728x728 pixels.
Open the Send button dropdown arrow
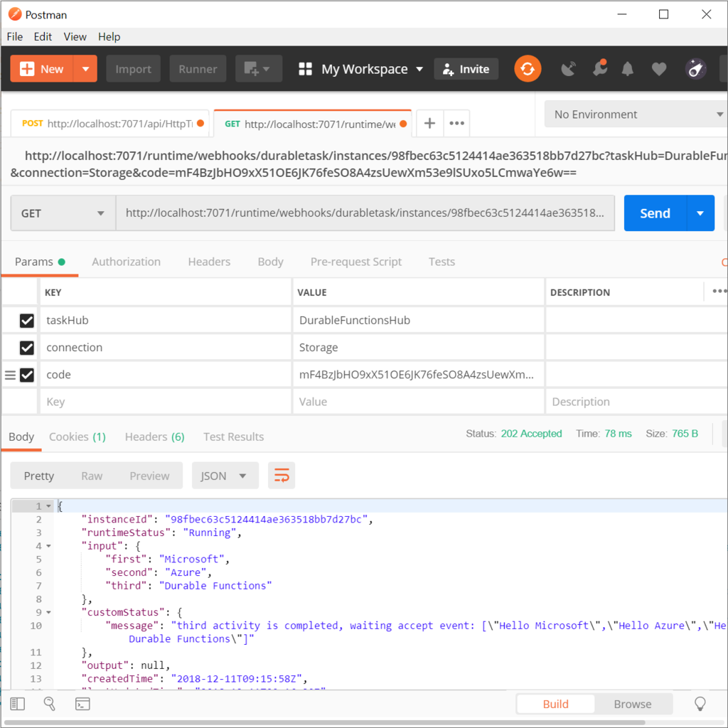coord(700,213)
